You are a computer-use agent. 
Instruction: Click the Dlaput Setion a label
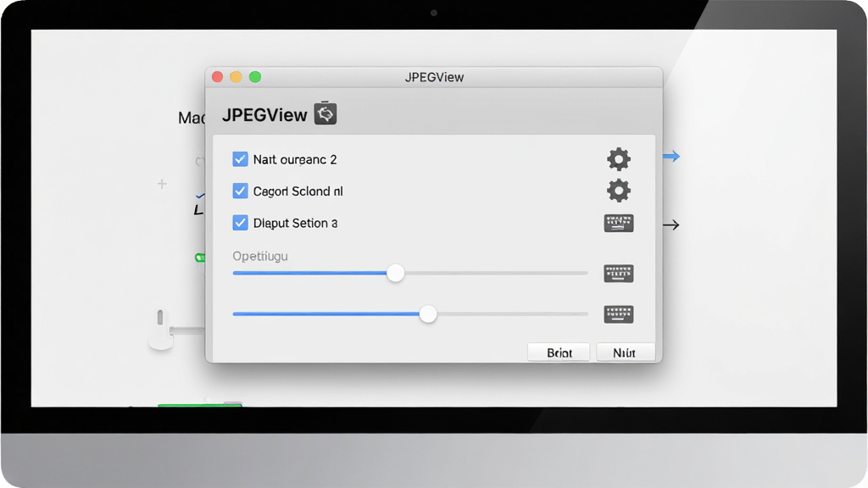pyautogui.click(x=295, y=223)
